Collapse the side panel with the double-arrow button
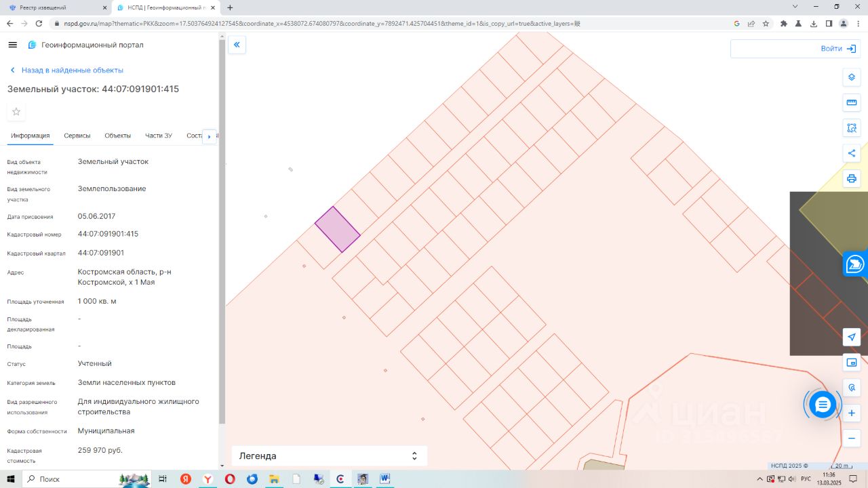This screenshot has height=488, width=868. [237, 45]
